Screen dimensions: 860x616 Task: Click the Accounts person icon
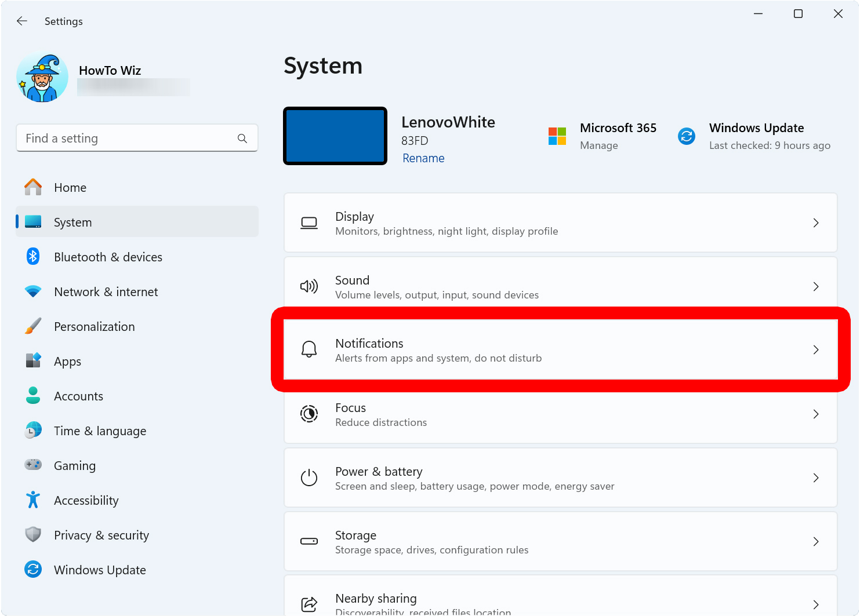pos(33,396)
